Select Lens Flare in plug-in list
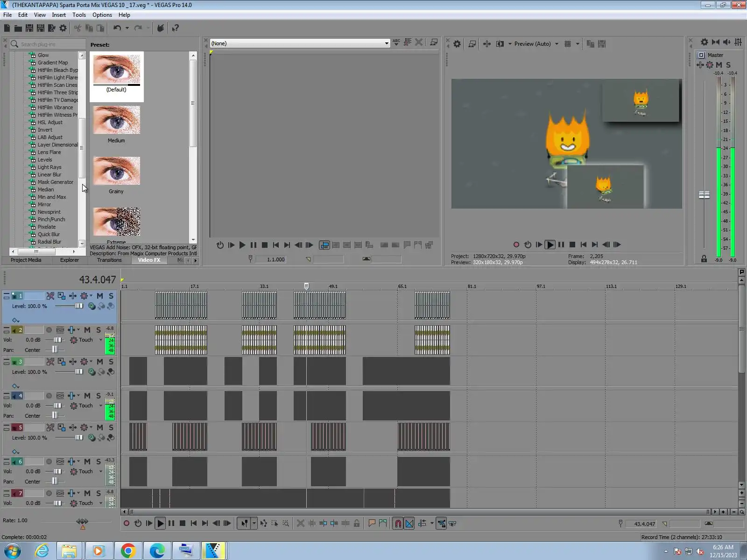The height and width of the screenshot is (560, 747). (49, 152)
